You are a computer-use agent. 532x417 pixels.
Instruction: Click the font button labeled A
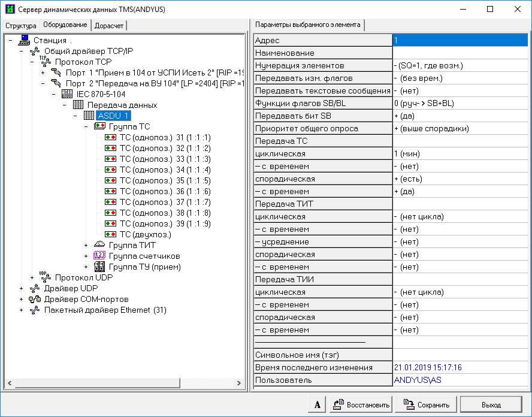click(316, 404)
